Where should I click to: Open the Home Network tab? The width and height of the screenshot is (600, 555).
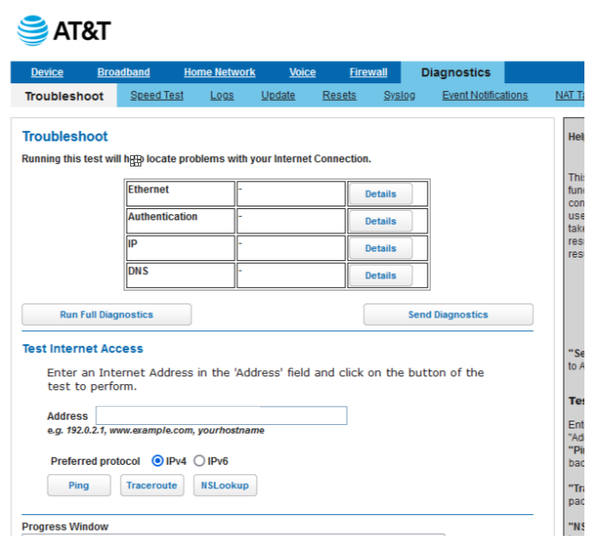(219, 72)
